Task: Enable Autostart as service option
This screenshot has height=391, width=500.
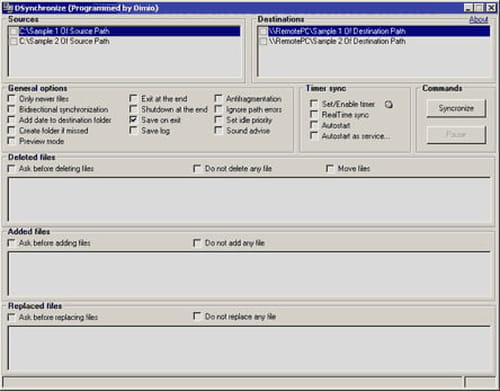Action: [314, 136]
